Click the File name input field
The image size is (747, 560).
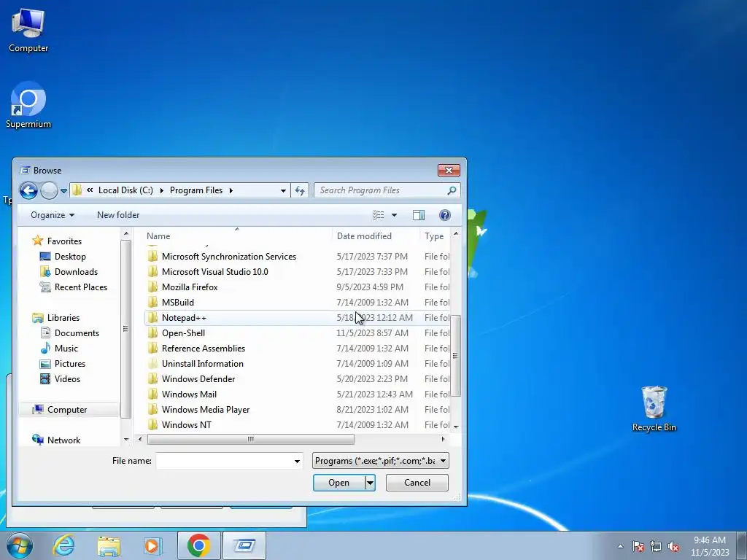tap(224, 461)
